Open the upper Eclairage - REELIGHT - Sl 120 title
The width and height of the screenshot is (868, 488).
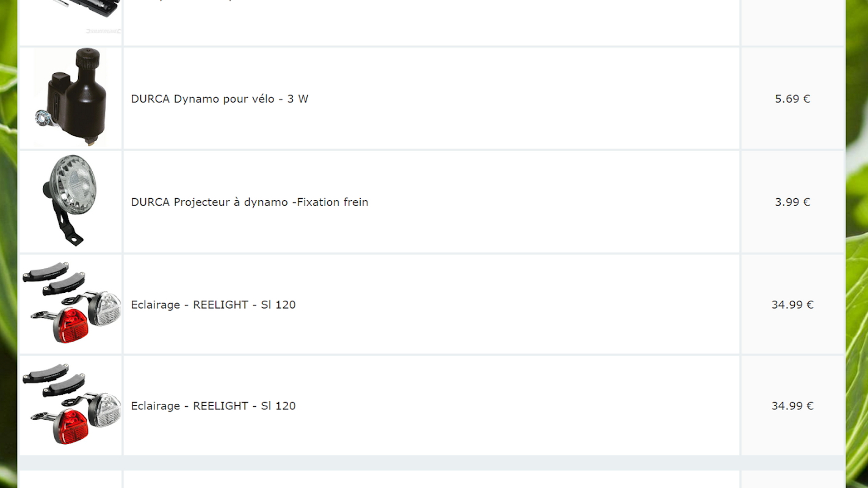coord(213,304)
